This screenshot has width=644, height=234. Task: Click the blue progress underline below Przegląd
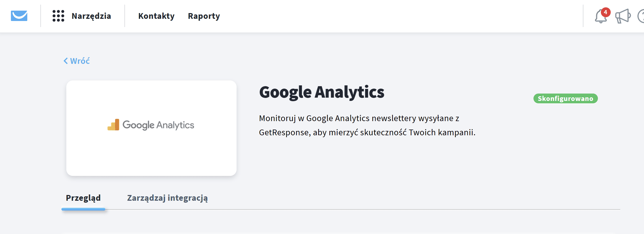point(84,209)
